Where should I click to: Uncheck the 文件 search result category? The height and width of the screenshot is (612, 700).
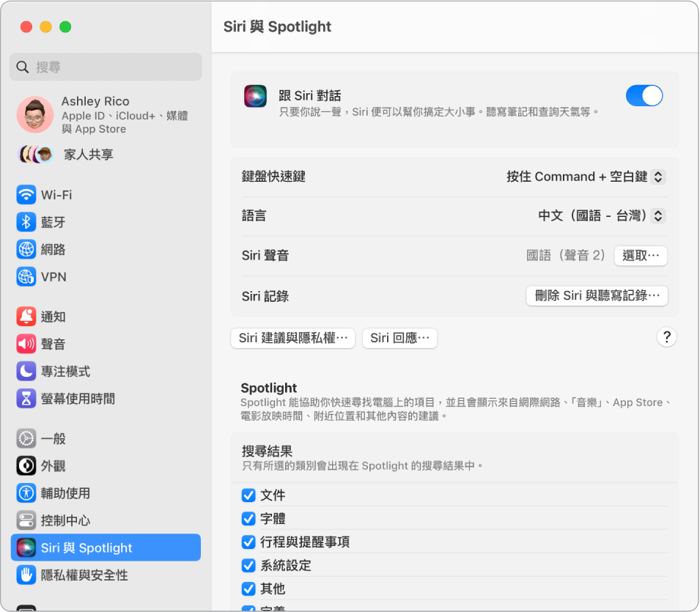(x=249, y=495)
